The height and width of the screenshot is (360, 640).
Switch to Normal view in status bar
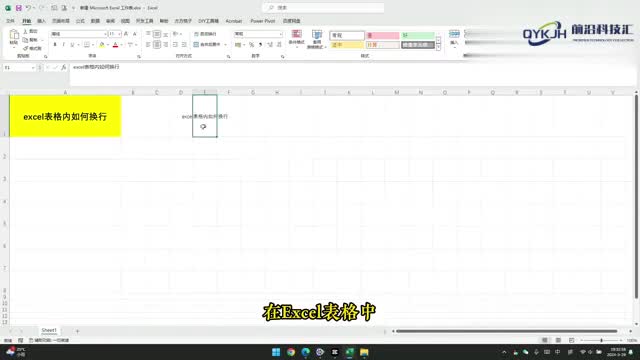(544, 340)
